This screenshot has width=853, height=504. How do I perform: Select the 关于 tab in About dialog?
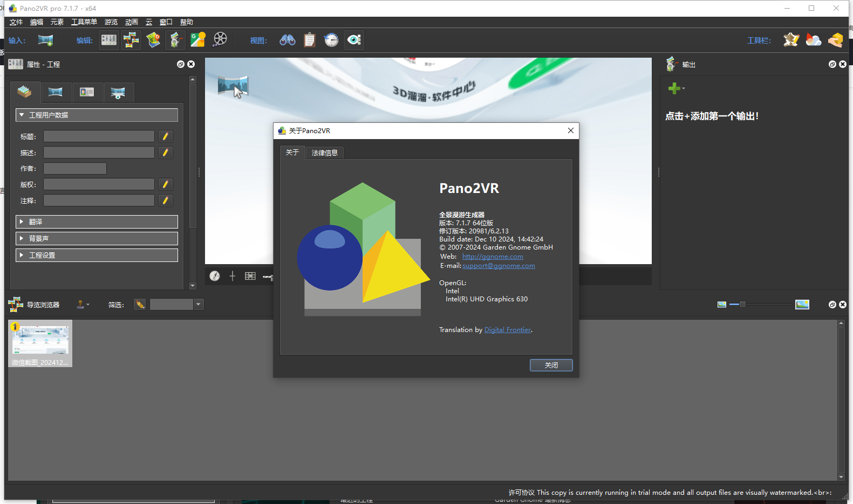click(x=292, y=153)
